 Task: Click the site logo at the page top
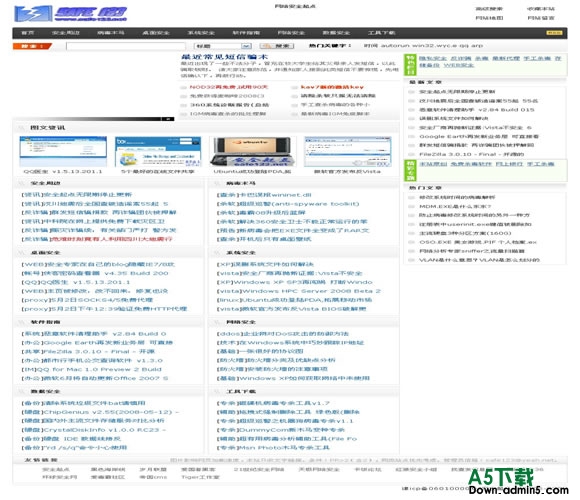[x=70, y=14]
